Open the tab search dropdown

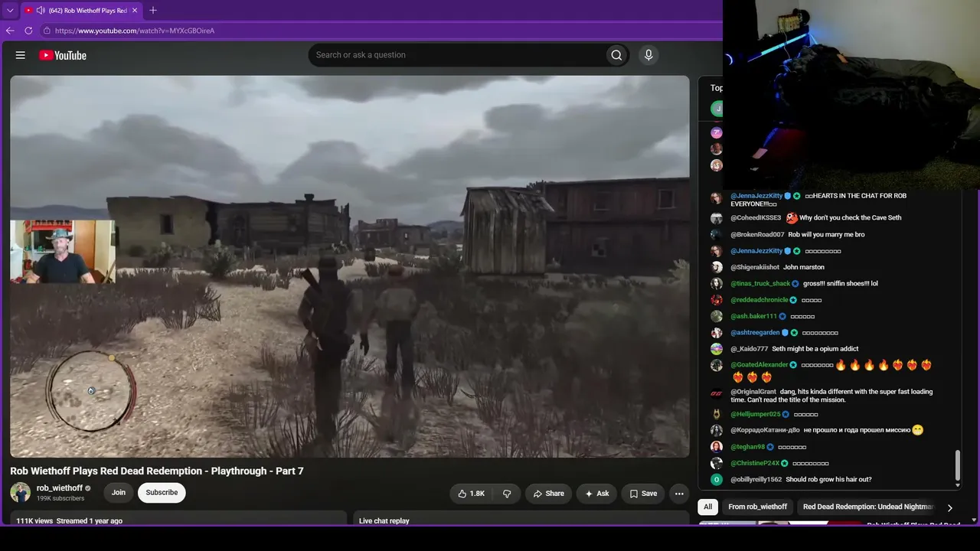tap(10, 11)
